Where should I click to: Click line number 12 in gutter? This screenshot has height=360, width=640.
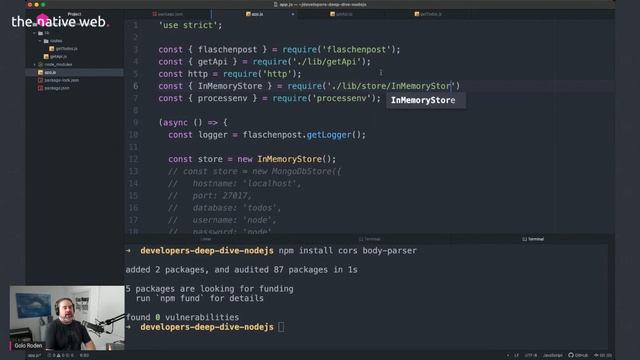(133, 159)
